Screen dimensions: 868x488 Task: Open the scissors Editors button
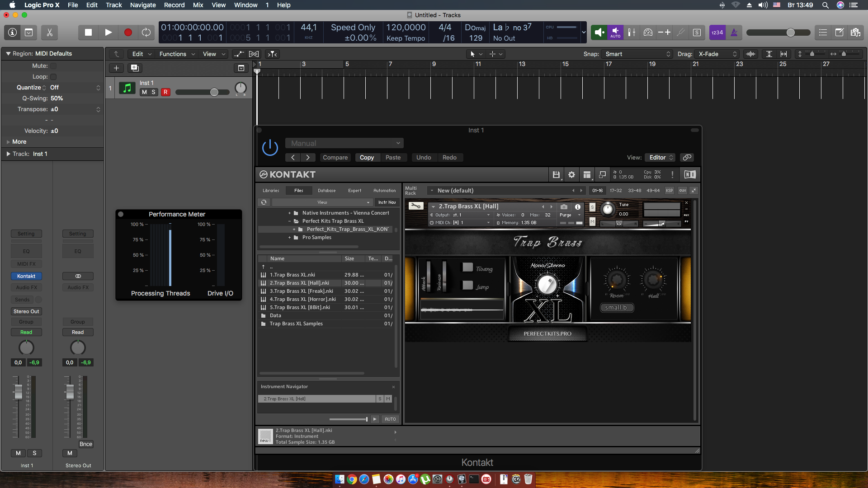pyautogui.click(x=49, y=33)
